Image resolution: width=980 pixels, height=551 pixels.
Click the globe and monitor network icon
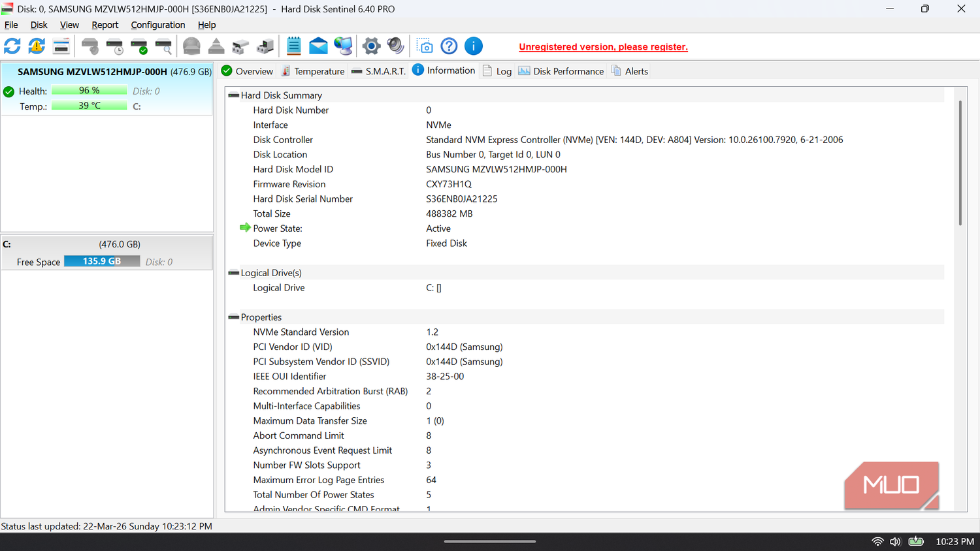pyautogui.click(x=343, y=46)
